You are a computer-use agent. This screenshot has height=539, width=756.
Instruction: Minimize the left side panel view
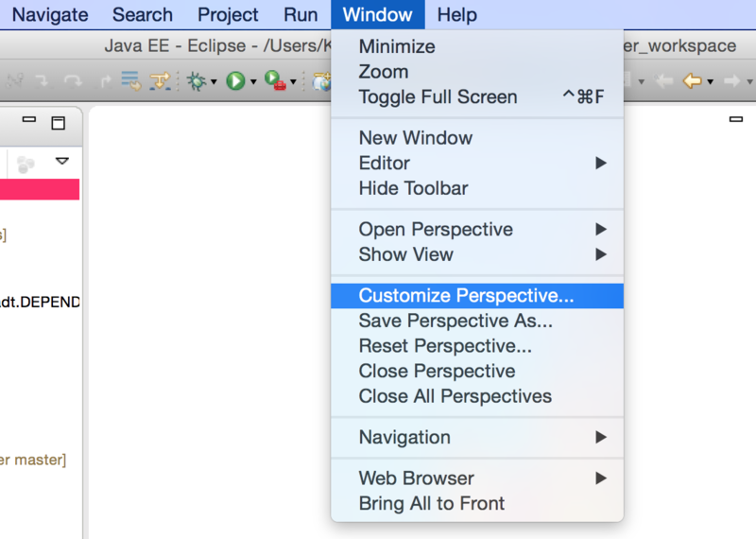coord(29,121)
